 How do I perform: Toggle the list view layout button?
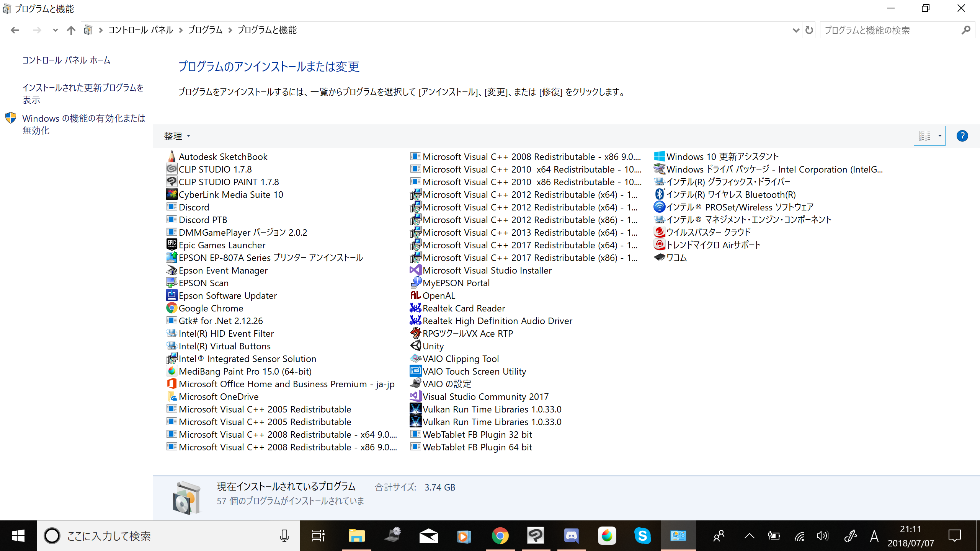coord(924,136)
